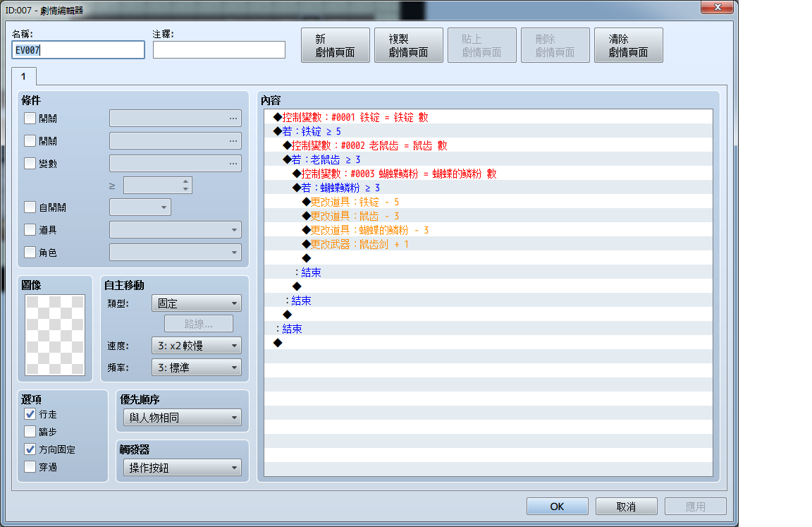The height and width of the screenshot is (527, 812).
Task: Open the 頻率 dropdown showing 3: 標準
Action: (x=197, y=368)
